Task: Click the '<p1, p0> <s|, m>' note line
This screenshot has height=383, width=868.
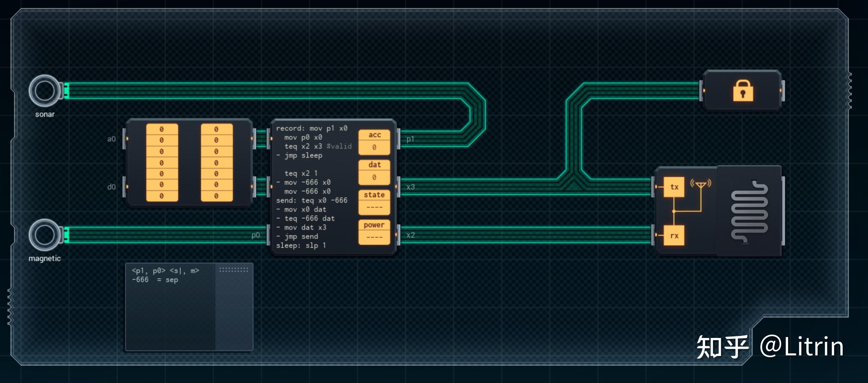Action: click(165, 270)
